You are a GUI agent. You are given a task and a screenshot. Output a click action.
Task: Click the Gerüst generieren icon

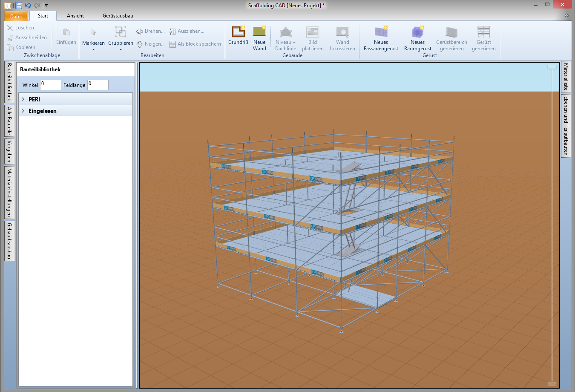[x=483, y=32]
